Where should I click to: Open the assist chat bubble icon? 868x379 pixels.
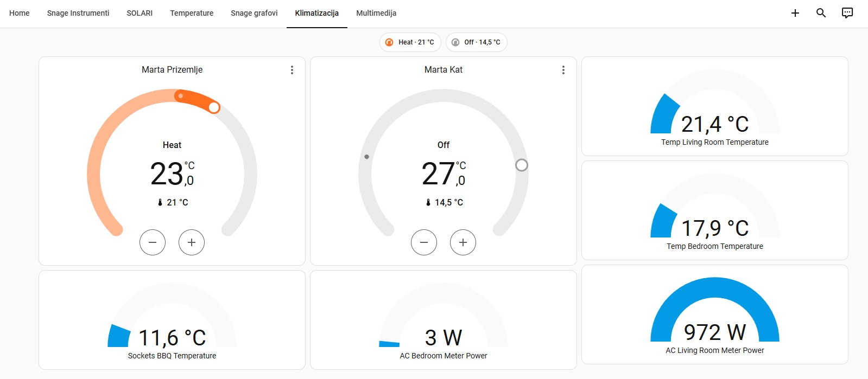(847, 13)
